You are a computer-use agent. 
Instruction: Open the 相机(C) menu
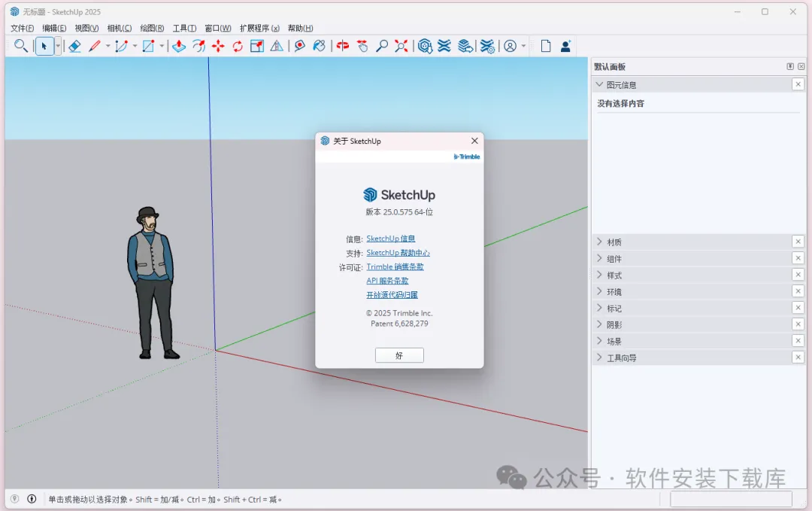click(119, 28)
